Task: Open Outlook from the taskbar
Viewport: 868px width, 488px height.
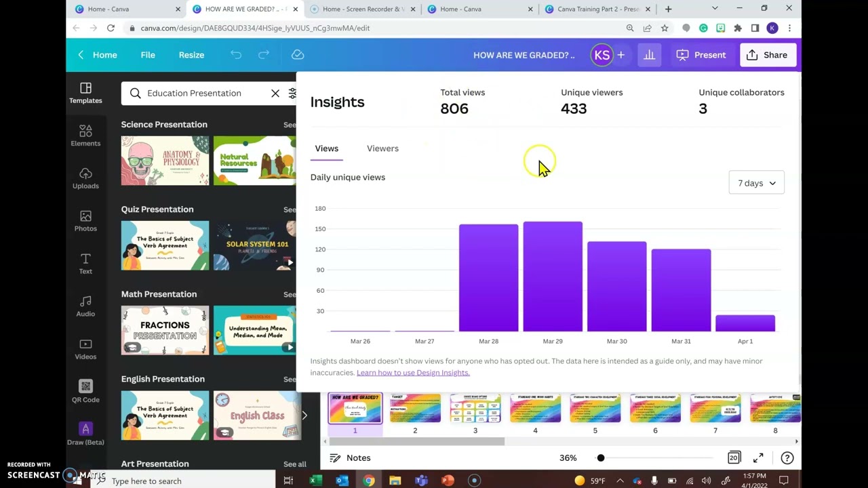Action: click(342, 481)
